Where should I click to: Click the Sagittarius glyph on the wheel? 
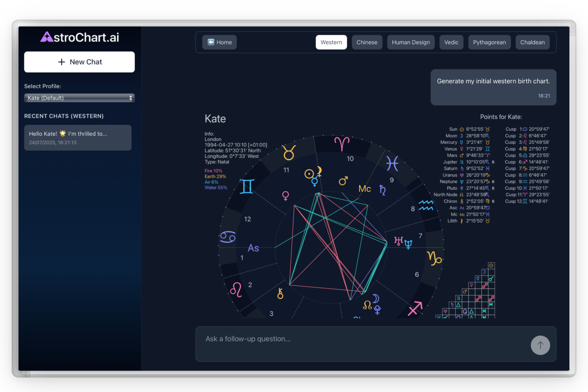(415, 308)
